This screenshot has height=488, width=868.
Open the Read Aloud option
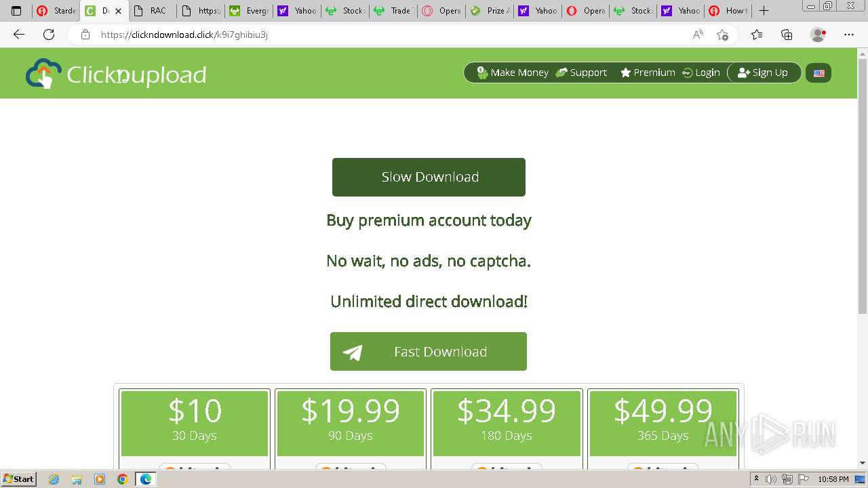(x=698, y=35)
